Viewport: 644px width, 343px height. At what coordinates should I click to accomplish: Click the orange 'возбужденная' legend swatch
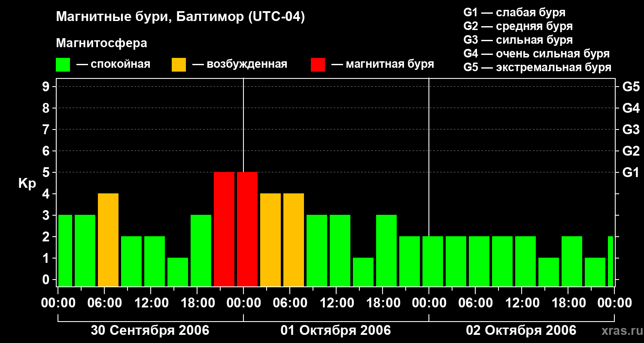tap(179, 65)
